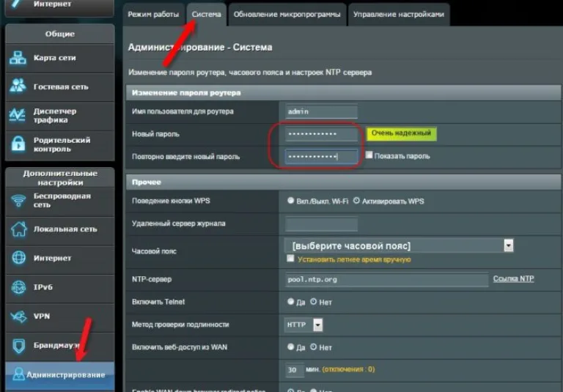Open the IPv6 sidebar label
The height and width of the screenshot is (392, 563).
tap(43, 287)
